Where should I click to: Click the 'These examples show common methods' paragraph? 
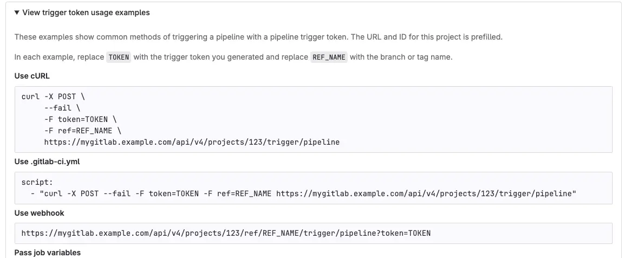click(258, 37)
